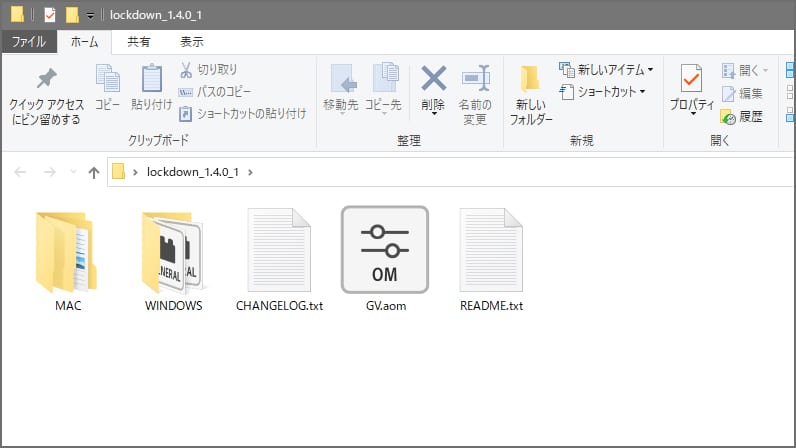Viewport: 796px width, 448px height.
Task: Select the GV.aom settings file
Action: click(x=385, y=260)
